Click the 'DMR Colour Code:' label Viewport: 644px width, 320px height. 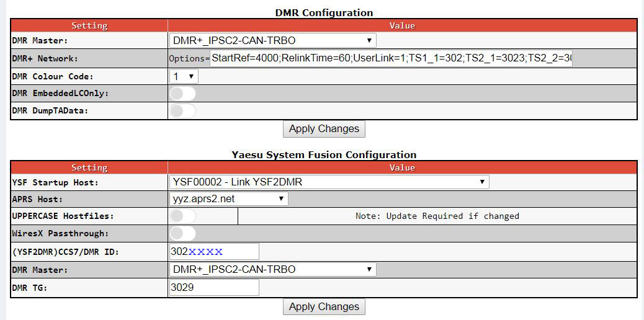(53, 76)
